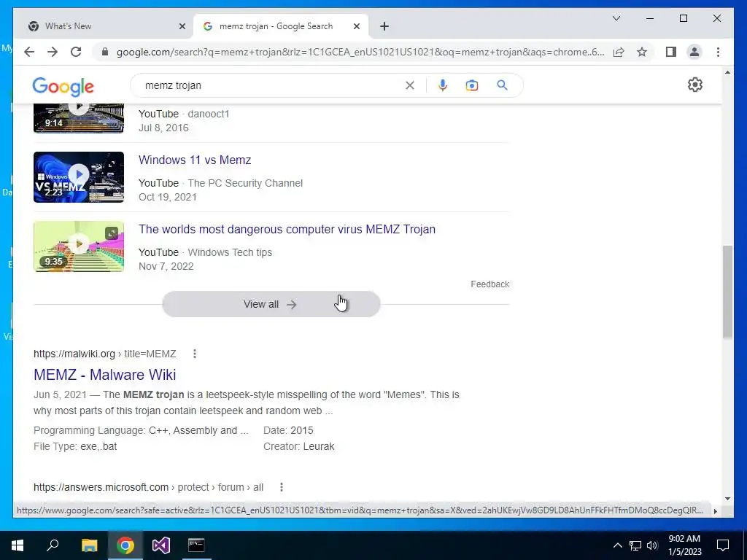Image resolution: width=747 pixels, height=560 pixels.
Task: Start a voice search with the microphone
Action: pos(443,85)
